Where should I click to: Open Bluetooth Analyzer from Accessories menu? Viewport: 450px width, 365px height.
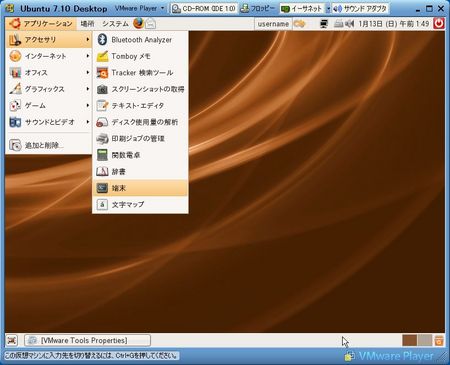click(140, 40)
